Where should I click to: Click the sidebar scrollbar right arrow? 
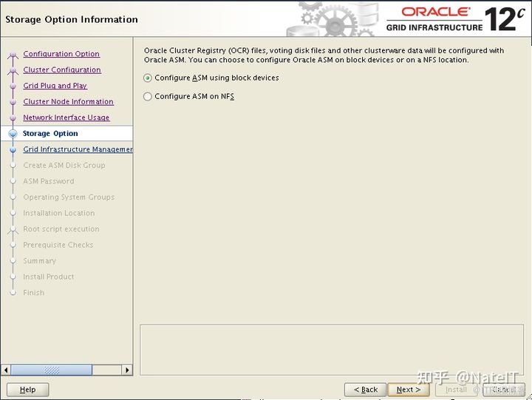coord(127,370)
